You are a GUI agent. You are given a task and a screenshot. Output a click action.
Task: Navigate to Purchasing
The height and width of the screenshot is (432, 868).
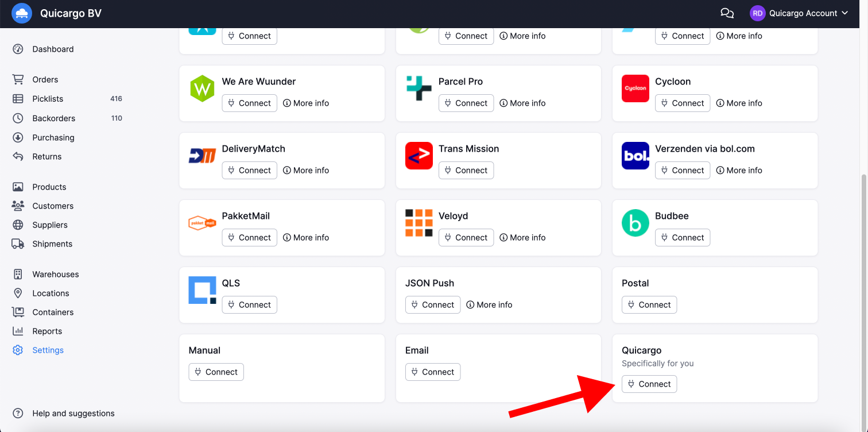[x=53, y=137]
